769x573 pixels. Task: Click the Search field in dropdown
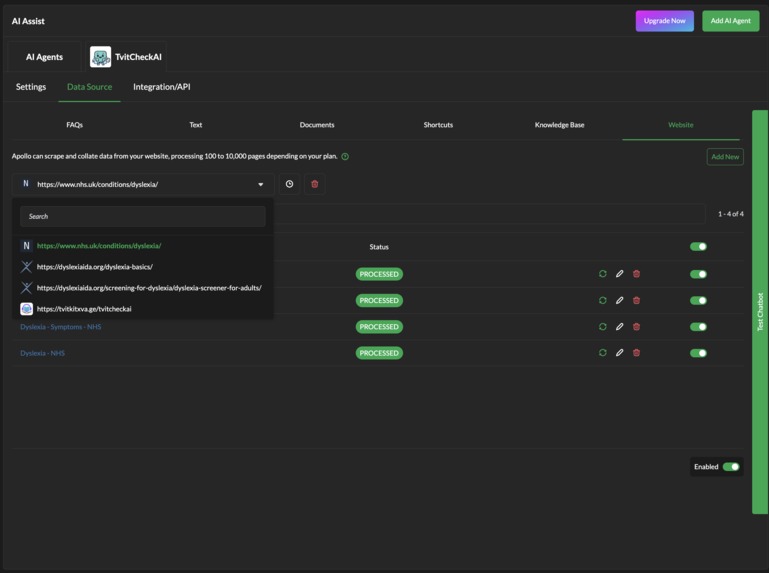click(x=143, y=216)
